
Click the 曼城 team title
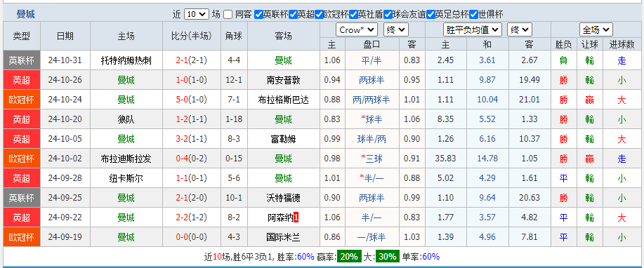[25, 14]
